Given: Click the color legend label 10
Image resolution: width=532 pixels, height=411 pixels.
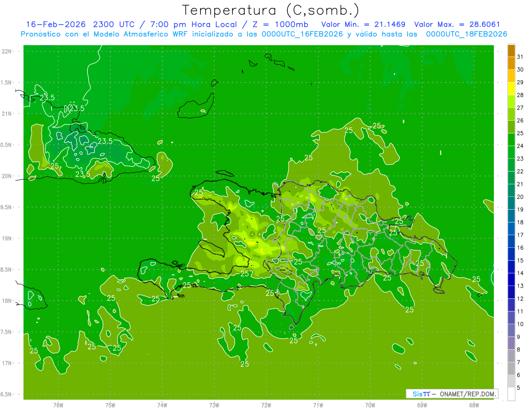Looking at the screenshot, I should click(x=520, y=324).
